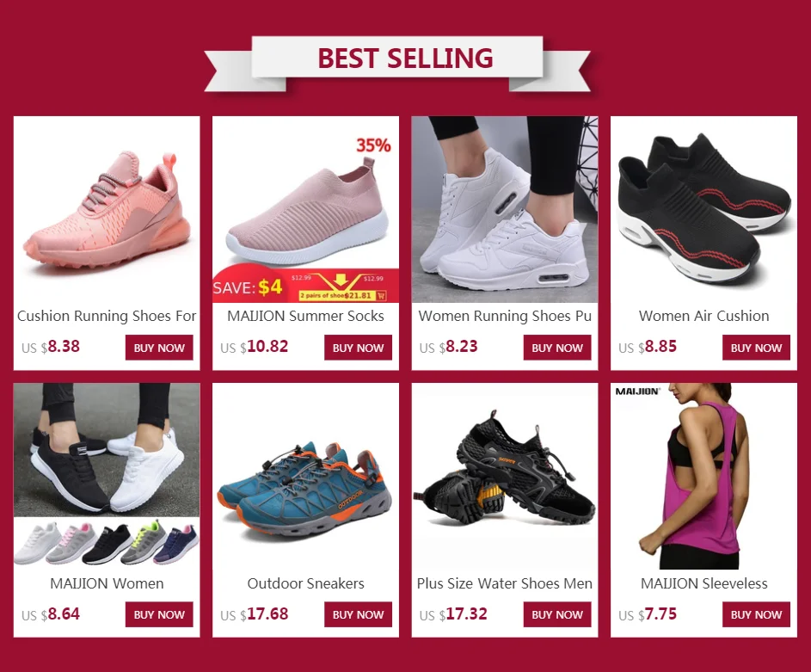Open the Plus Size Water Shoes Men title
811x672 pixels.
(505, 583)
